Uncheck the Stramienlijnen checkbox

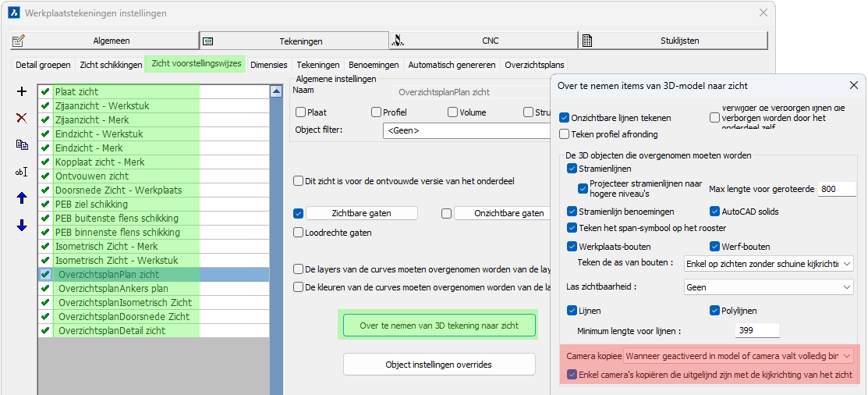[x=572, y=169]
